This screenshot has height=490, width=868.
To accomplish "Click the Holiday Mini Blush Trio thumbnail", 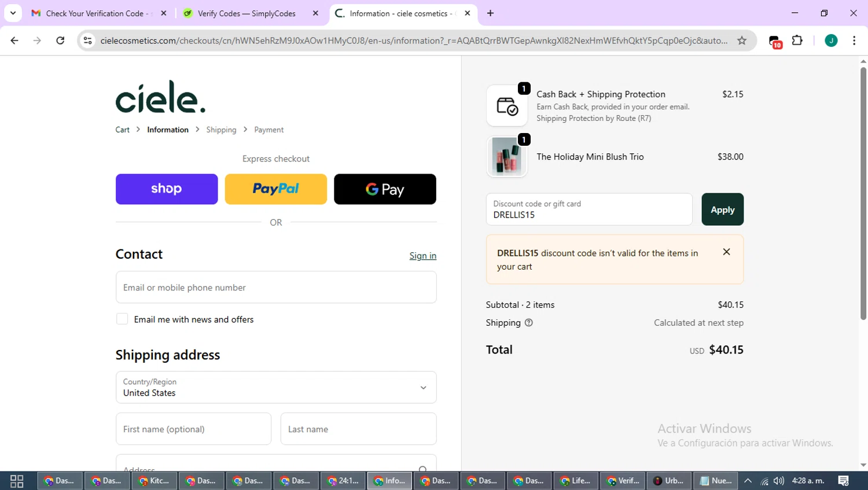I will 507,156.
